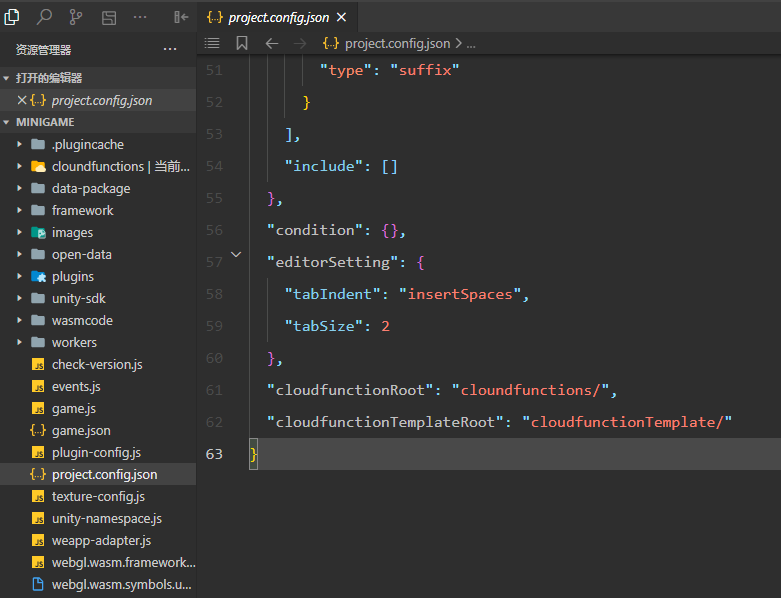Open webgl.wasm.symbols file
781x598 pixels.
[98, 584]
